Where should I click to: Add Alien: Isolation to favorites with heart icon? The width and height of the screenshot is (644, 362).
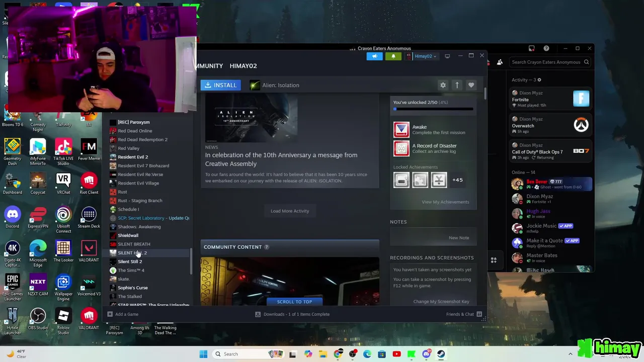(x=471, y=85)
